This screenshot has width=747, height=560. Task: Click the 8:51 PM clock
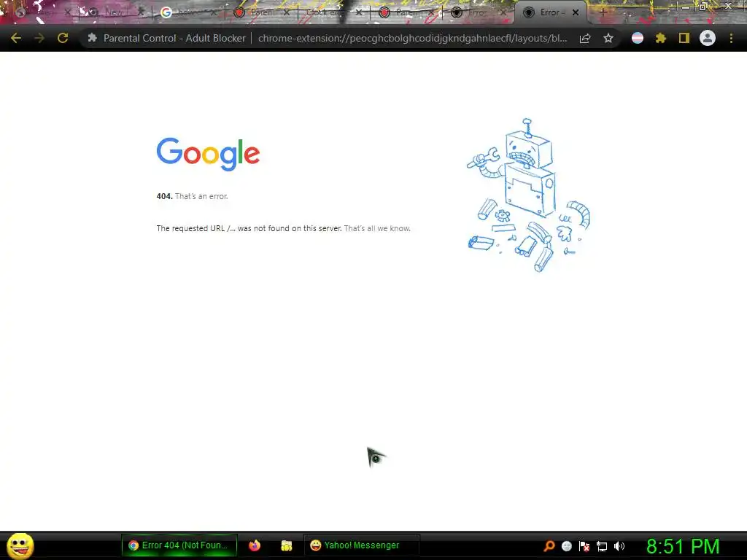pyautogui.click(x=683, y=546)
